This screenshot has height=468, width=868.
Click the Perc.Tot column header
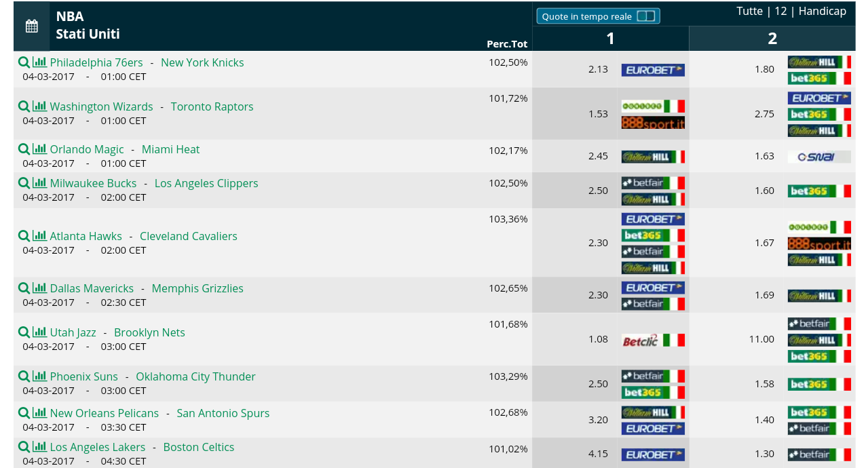pyautogui.click(x=507, y=44)
